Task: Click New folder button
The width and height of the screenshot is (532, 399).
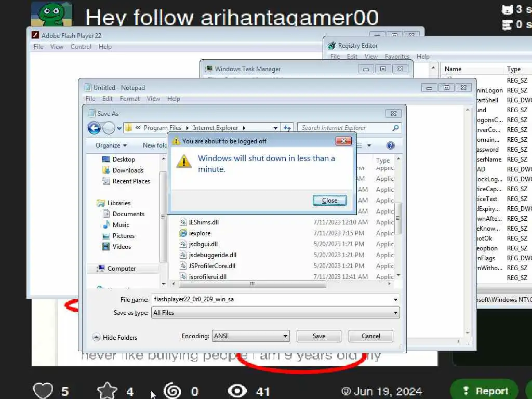Action: pos(155,145)
